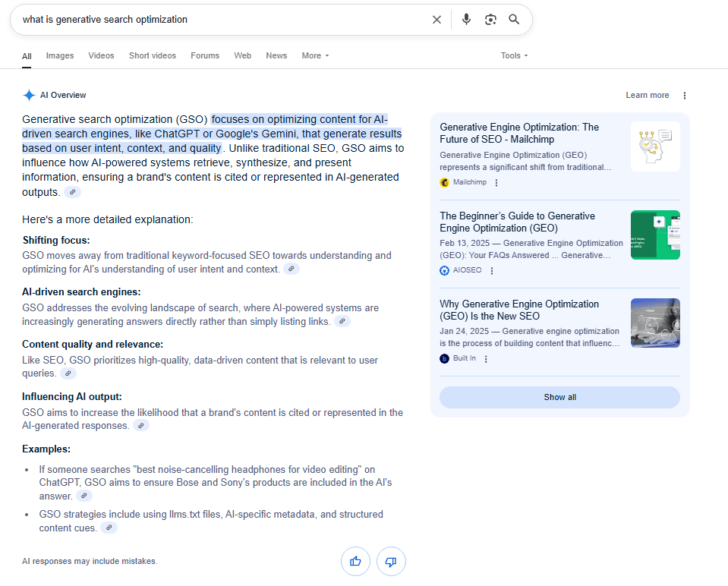Viewport: 728px width, 586px height.
Task: Clear the search query with the X icon
Action: (436, 20)
